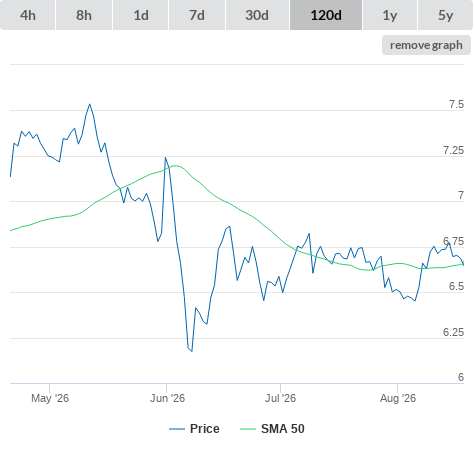This screenshot has height=455, width=474.
Task: Switch chart to 7d range
Action: tap(197, 15)
